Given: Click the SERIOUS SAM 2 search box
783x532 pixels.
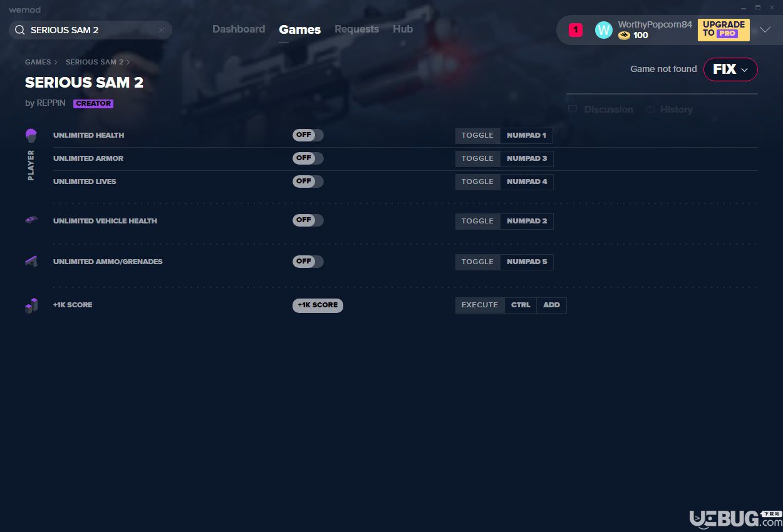Looking at the screenshot, I should [x=91, y=30].
